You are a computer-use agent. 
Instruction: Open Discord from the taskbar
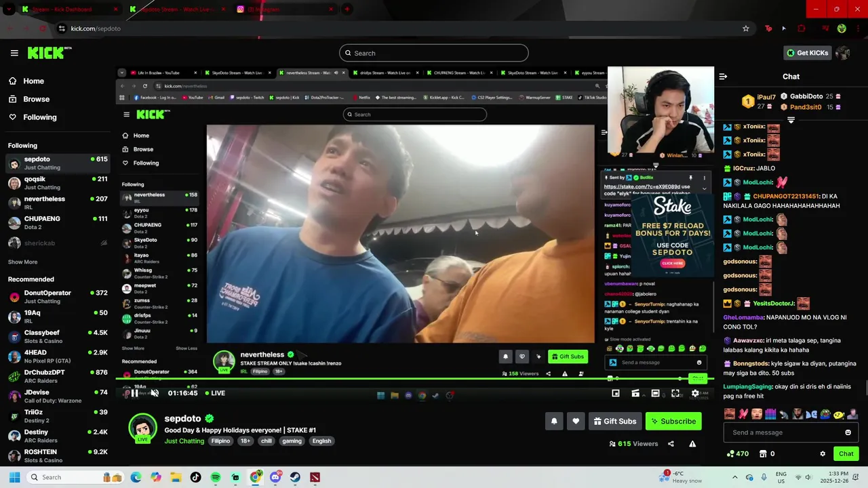pos(275,477)
